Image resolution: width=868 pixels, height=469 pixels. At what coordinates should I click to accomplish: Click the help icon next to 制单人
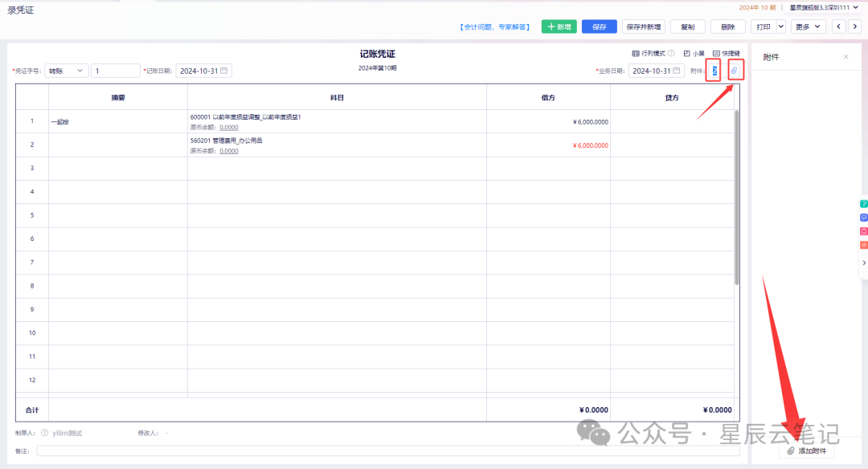click(45, 433)
